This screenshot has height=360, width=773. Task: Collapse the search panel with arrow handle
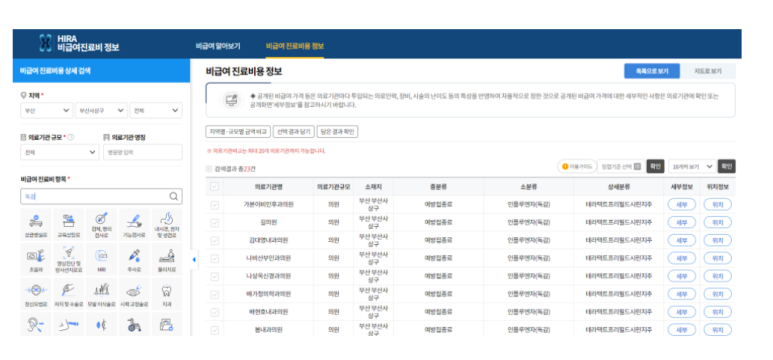[194, 259]
